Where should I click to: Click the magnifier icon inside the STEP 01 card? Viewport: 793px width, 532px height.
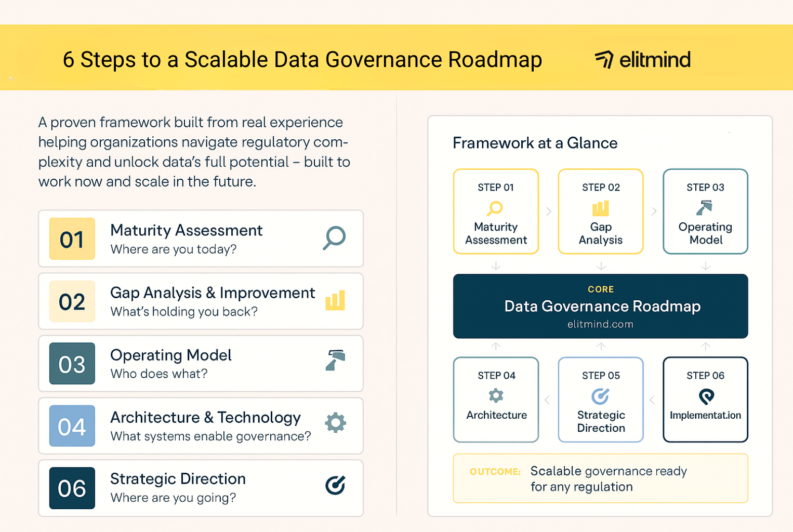[495, 208]
